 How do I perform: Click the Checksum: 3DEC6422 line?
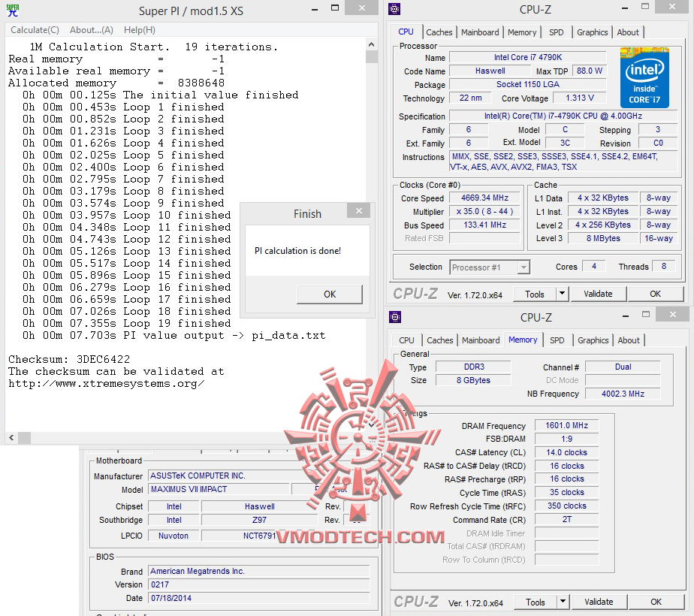click(x=70, y=359)
